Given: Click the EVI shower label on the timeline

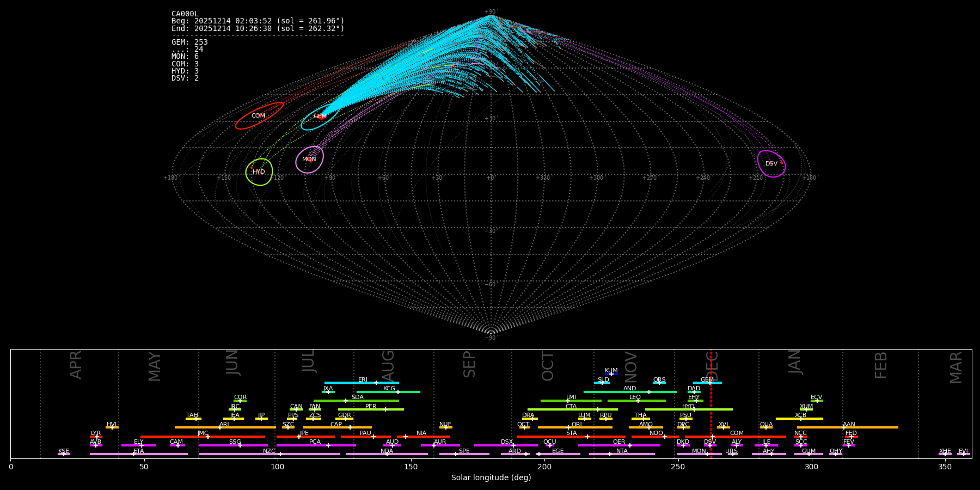Looking at the screenshot, I should [963, 451].
